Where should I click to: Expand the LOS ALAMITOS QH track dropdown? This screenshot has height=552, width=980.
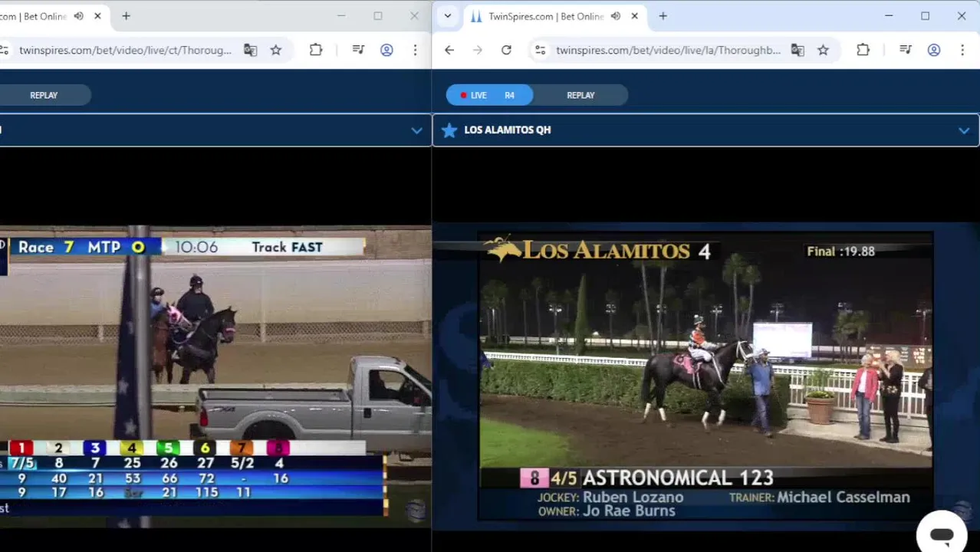click(964, 130)
